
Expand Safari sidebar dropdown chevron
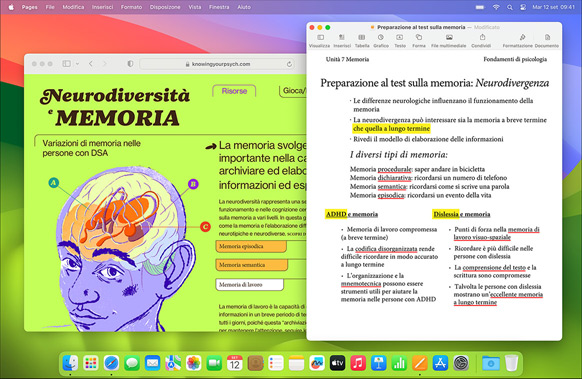[x=77, y=64]
